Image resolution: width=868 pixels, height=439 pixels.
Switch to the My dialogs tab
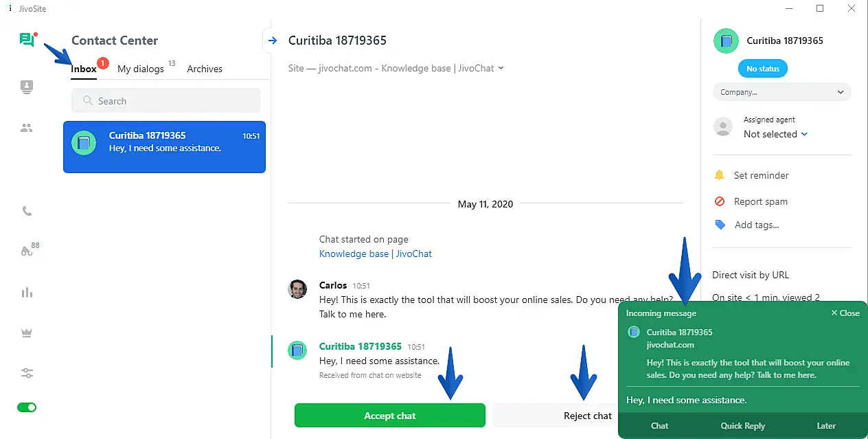click(141, 69)
